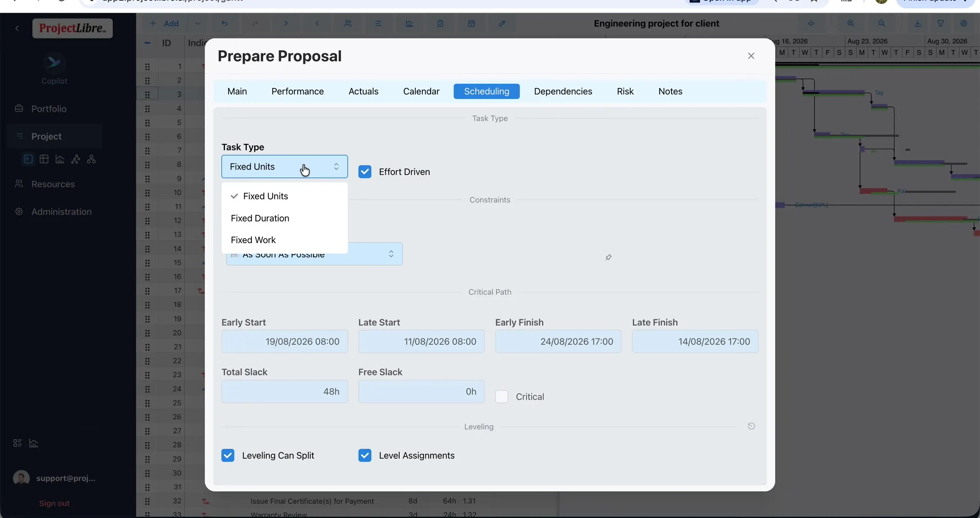980x518 pixels.
Task: Zoom out on the Gantt chart
Action: click(x=882, y=24)
